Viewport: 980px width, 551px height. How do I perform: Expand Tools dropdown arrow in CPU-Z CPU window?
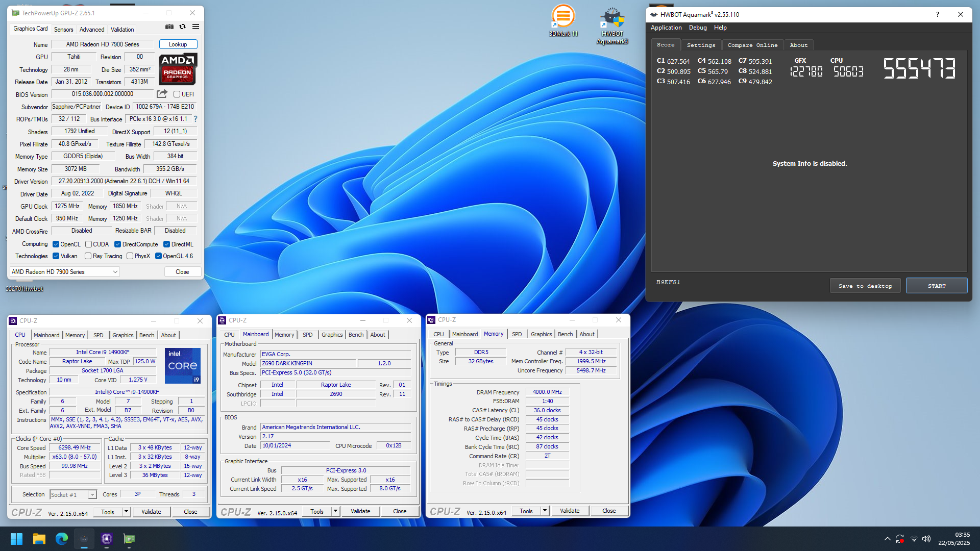point(126,511)
